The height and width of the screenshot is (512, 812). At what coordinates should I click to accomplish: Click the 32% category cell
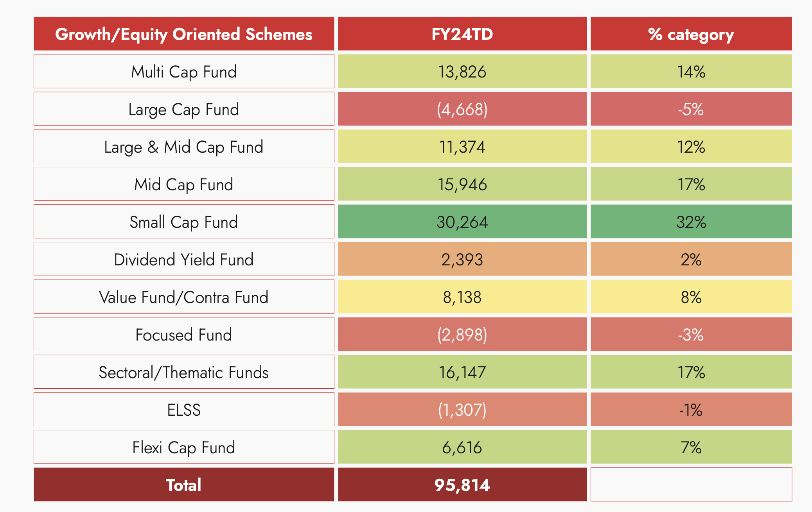click(691, 222)
